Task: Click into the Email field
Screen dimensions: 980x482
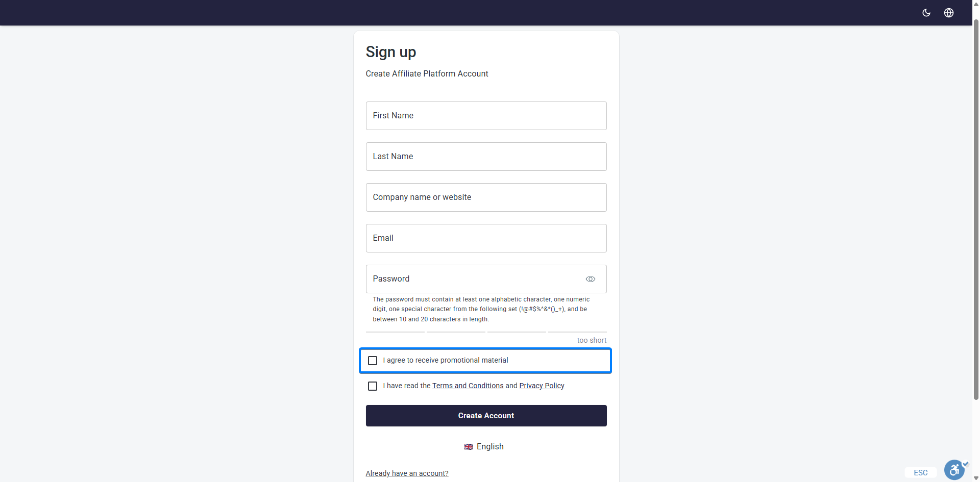Action: click(486, 238)
